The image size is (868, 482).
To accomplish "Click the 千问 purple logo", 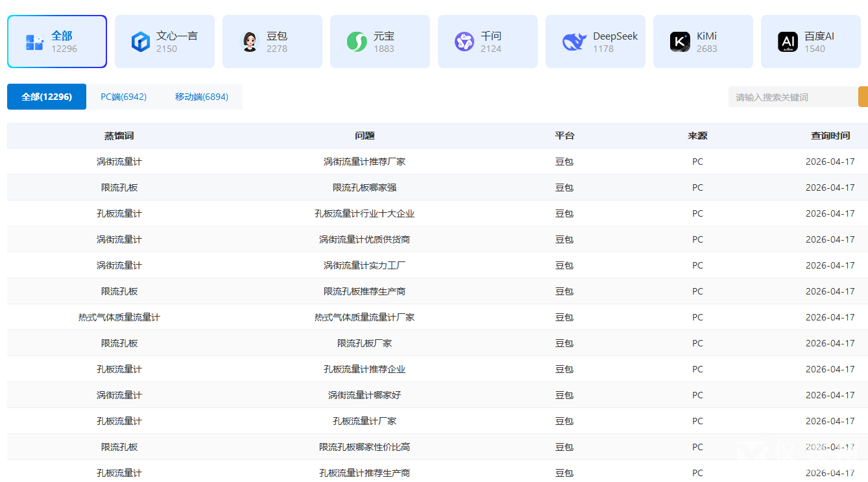I will tap(464, 42).
